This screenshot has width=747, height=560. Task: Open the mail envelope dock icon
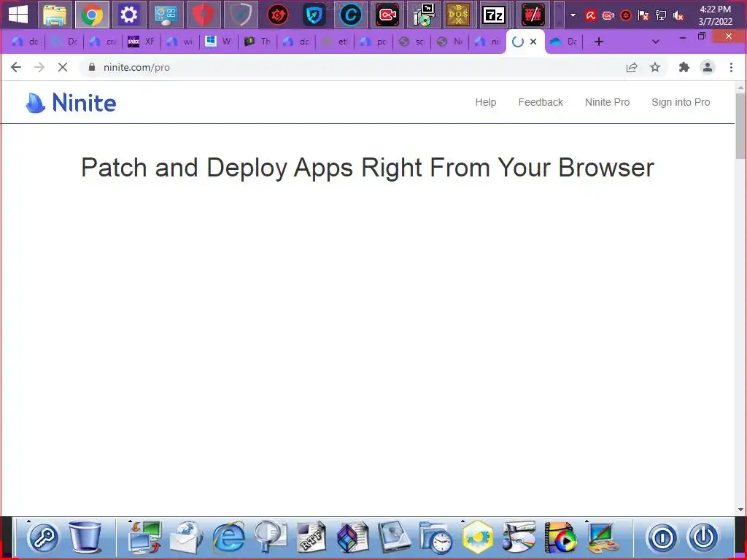[187, 537]
